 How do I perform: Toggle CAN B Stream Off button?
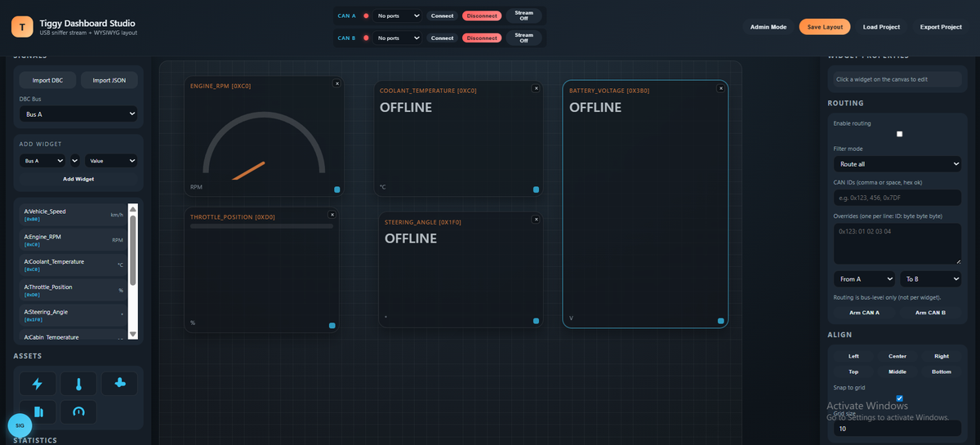tap(523, 38)
